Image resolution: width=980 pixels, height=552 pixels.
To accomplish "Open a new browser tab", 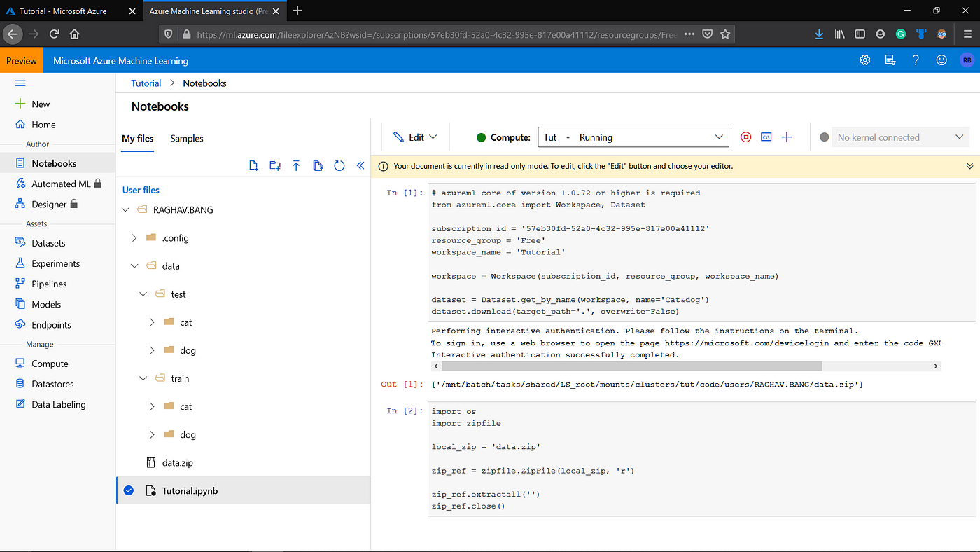I will click(x=297, y=11).
